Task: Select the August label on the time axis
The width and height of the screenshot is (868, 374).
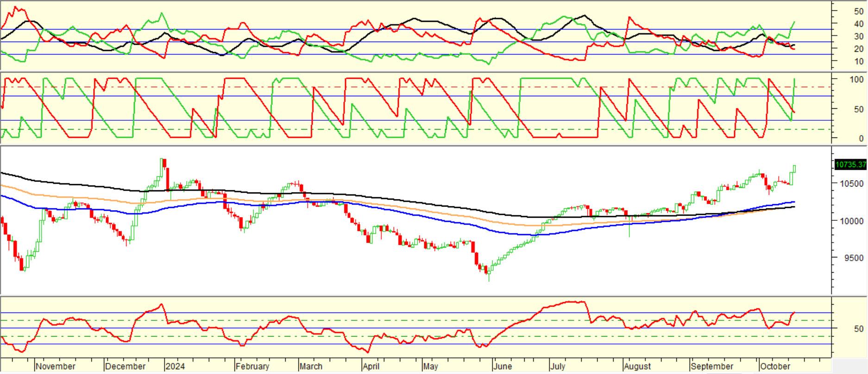Action: point(637,366)
